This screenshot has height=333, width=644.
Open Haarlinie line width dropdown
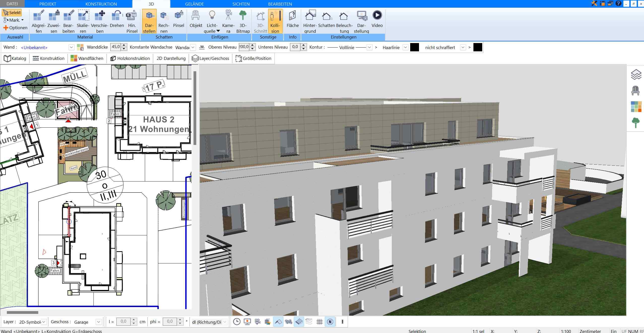405,47
